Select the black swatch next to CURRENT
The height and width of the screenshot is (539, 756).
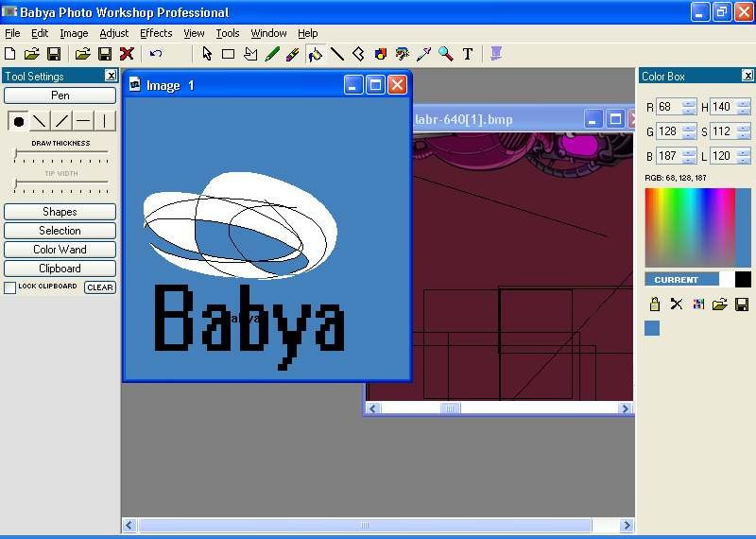(x=743, y=279)
